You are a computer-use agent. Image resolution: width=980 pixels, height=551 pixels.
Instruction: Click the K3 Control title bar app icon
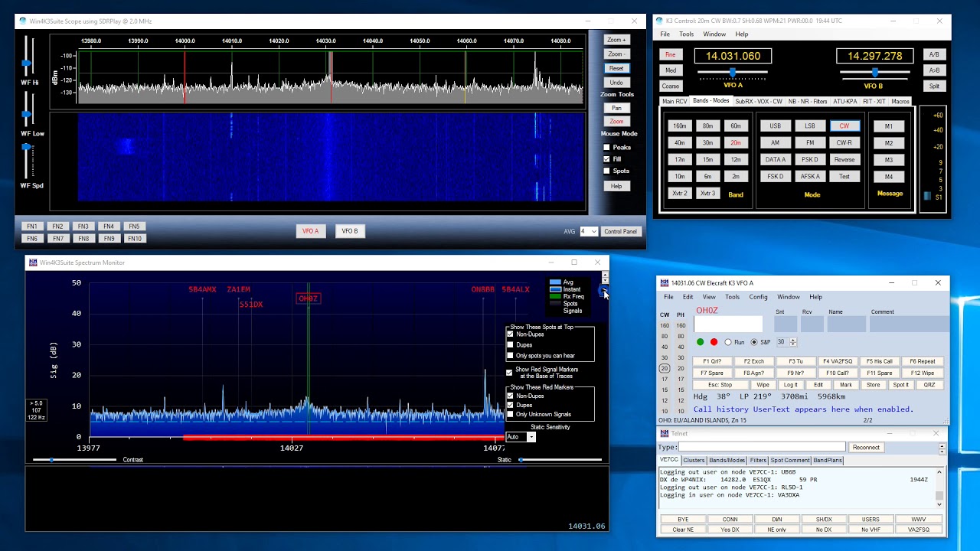(660, 21)
